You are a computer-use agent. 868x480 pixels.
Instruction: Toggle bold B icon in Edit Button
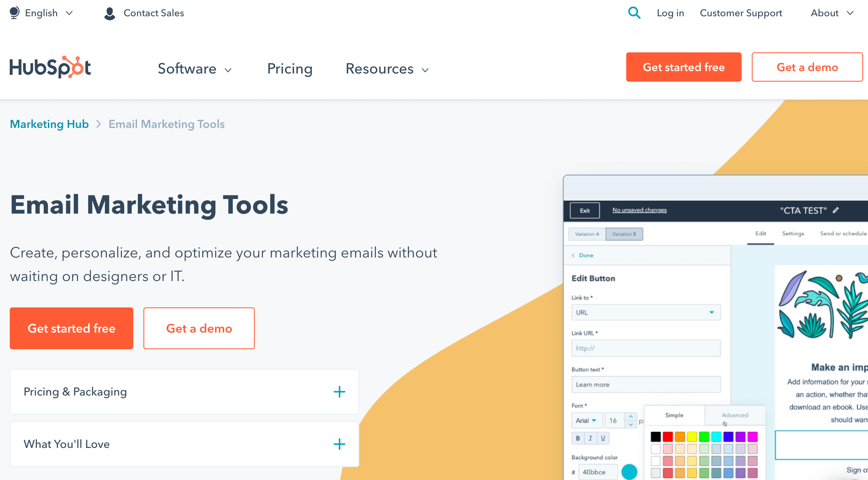pos(578,438)
